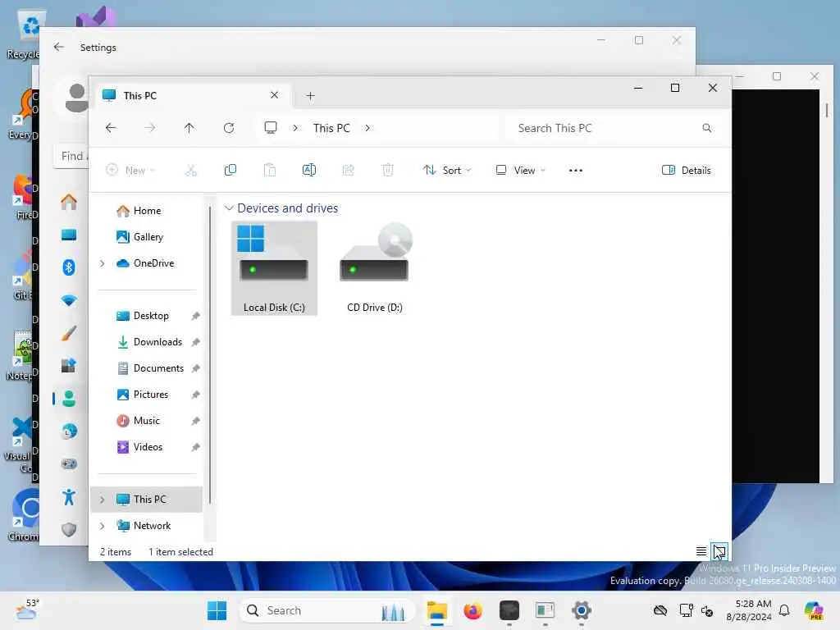840x630 pixels.
Task: Go back using Explorer back arrow
Action: point(111,128)
